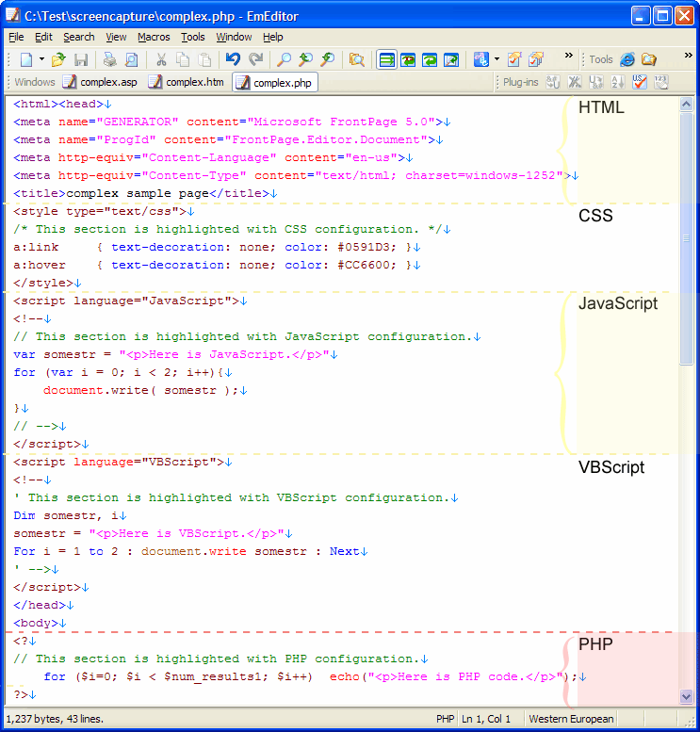The width and height of the screenshot is (700, 732).
Task: Toggle the No Wrap mode button
Action: pyautogui.click(x=386, y=59)
